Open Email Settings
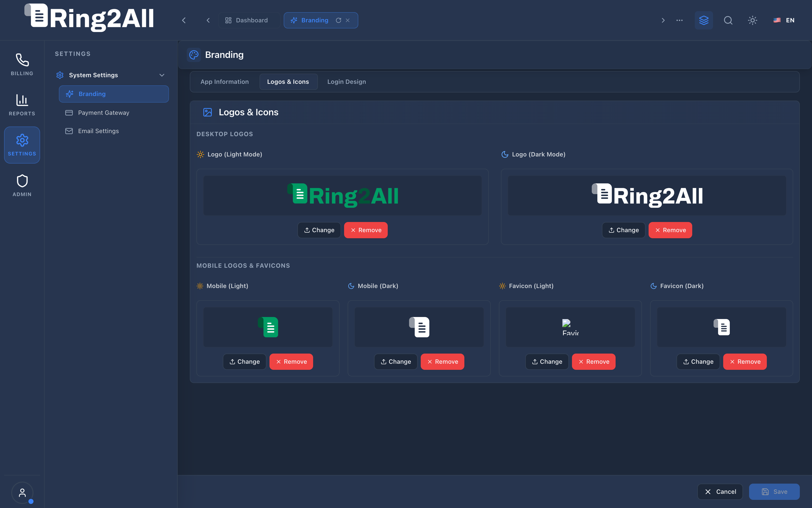The width and height of the screenshot is (812, 508). 114,131
